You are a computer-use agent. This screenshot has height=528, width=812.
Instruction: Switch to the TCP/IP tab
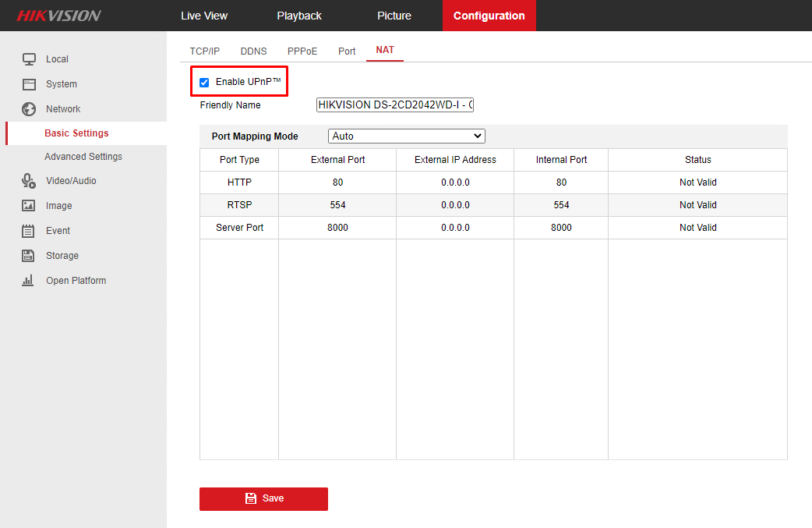point(204,51)
